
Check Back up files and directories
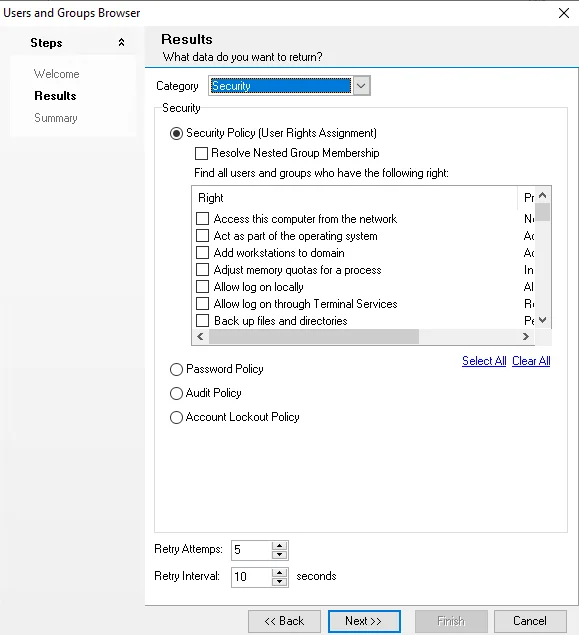pos(202,321)
